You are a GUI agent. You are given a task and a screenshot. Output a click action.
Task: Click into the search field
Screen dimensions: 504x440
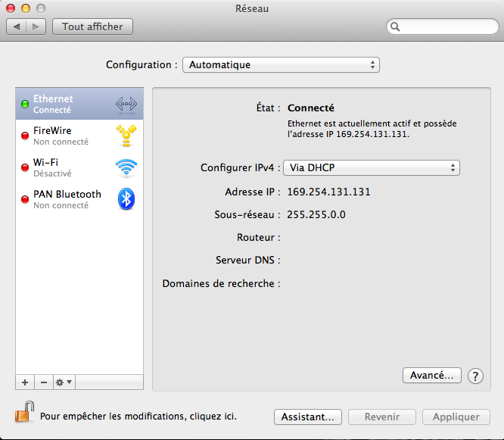tap(443, 27)
